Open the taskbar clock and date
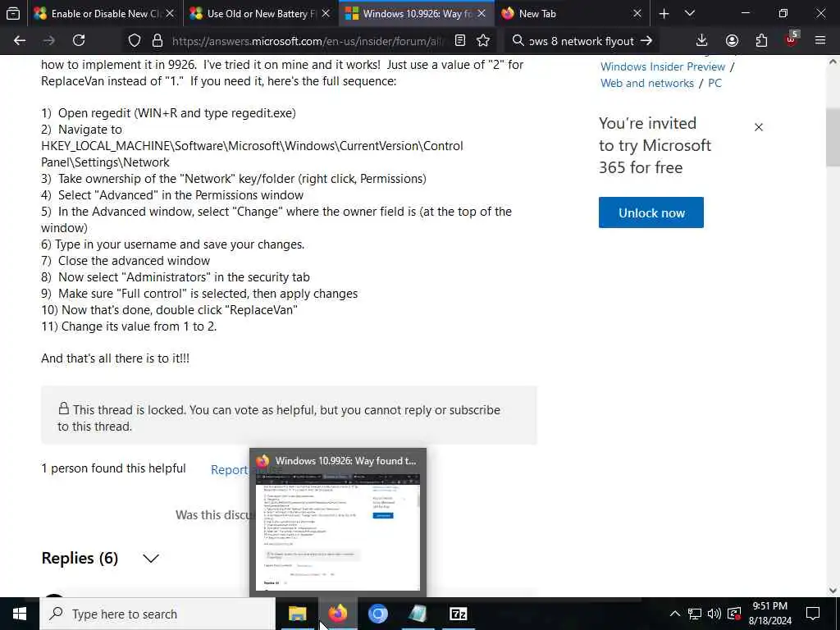840x630 pixels. pos(769,614)
